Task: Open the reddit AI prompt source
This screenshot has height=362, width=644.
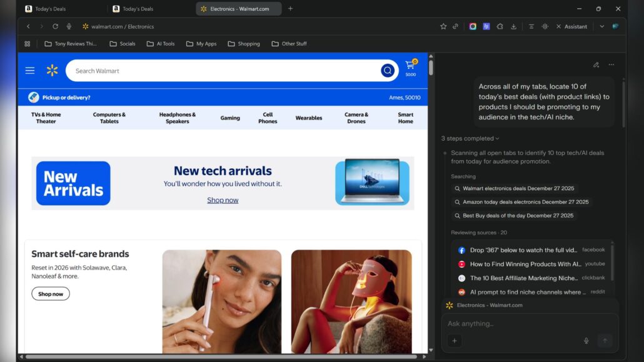Action: point(531,292)
